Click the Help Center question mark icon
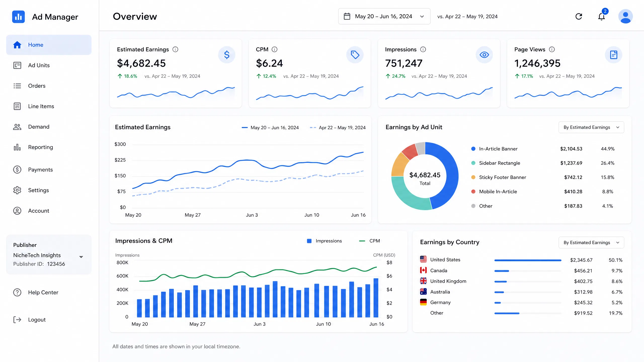The width and height of the screenshot is (644, 362). pos(17,292)
